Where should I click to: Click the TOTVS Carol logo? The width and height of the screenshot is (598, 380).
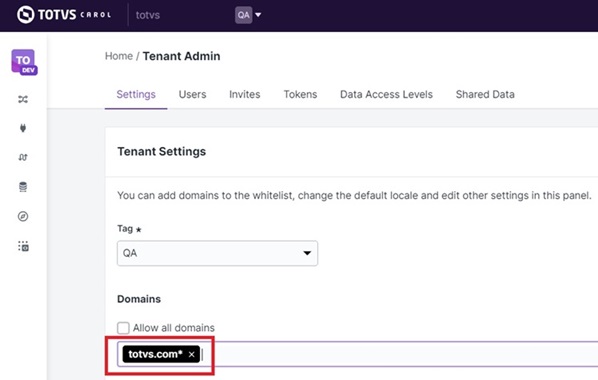64,14
